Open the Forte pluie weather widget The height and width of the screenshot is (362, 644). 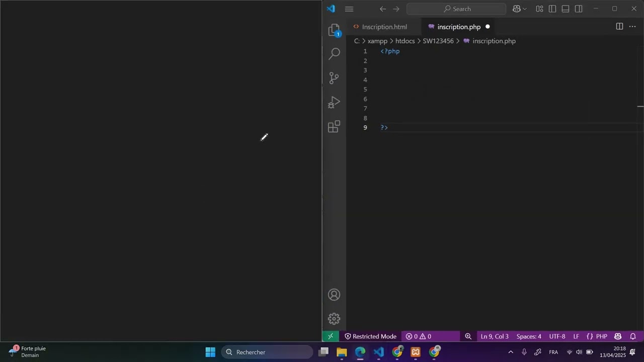click(x=28, y=352)
